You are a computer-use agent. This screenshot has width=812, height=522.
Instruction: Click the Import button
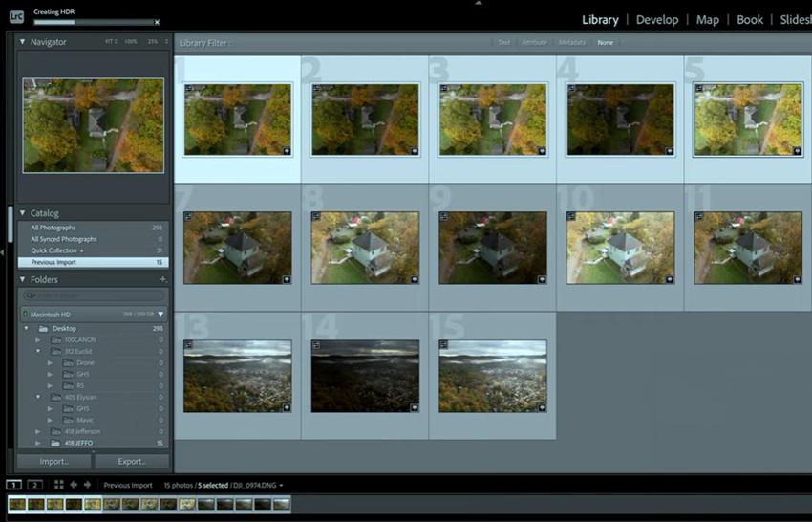pos(54,462)
